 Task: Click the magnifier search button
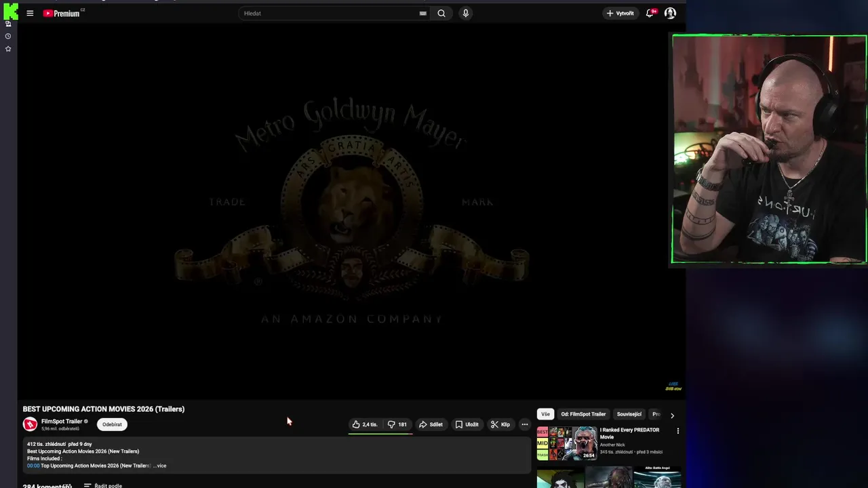click(441, 13)
